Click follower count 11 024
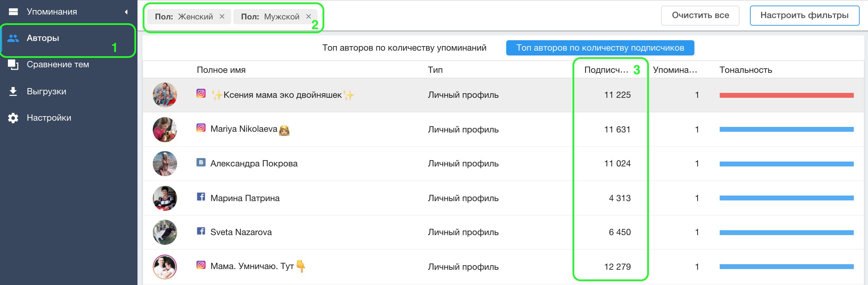The image size is (868, 285). [x=617, y=164]
